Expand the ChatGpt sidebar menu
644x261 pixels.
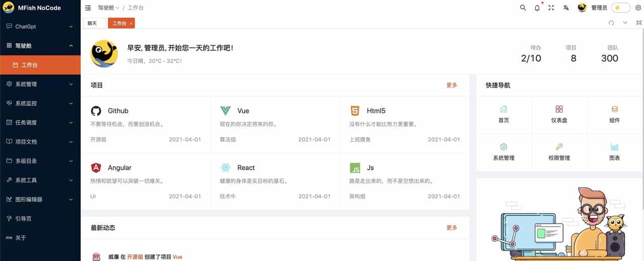point(40,26)
